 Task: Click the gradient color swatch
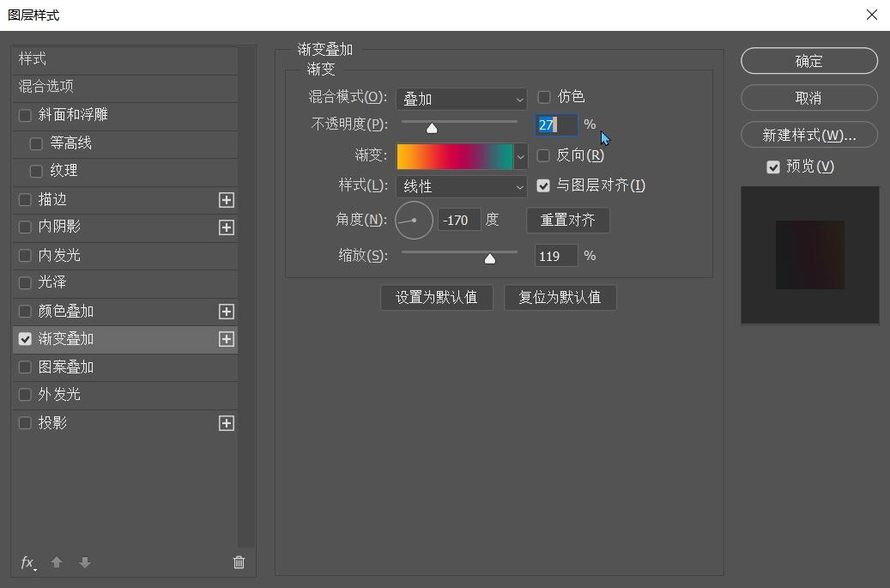(x=454, y=156)
